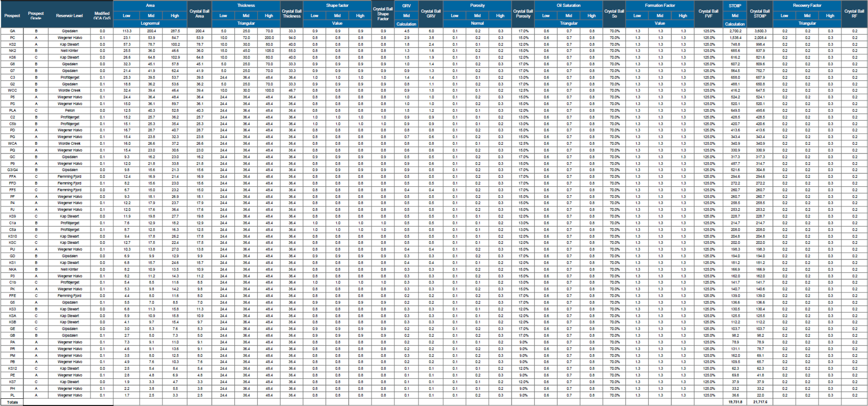The height and width of the screenshot is (406, 868).
Task: Select the Pelion reservoir level cell
Action: (x=70, y=110)
